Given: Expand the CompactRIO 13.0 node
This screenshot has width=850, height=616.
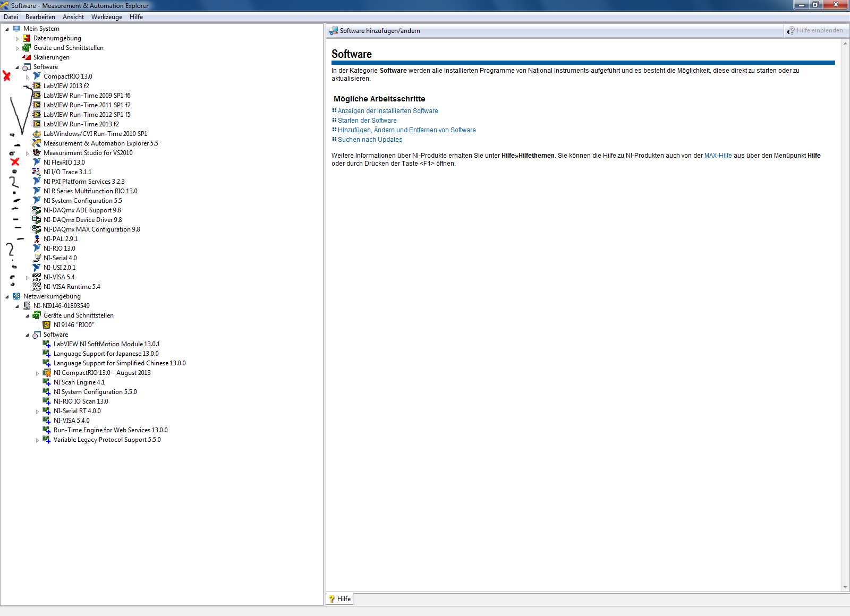Looking at the screenshot, I should coord(27,77).
